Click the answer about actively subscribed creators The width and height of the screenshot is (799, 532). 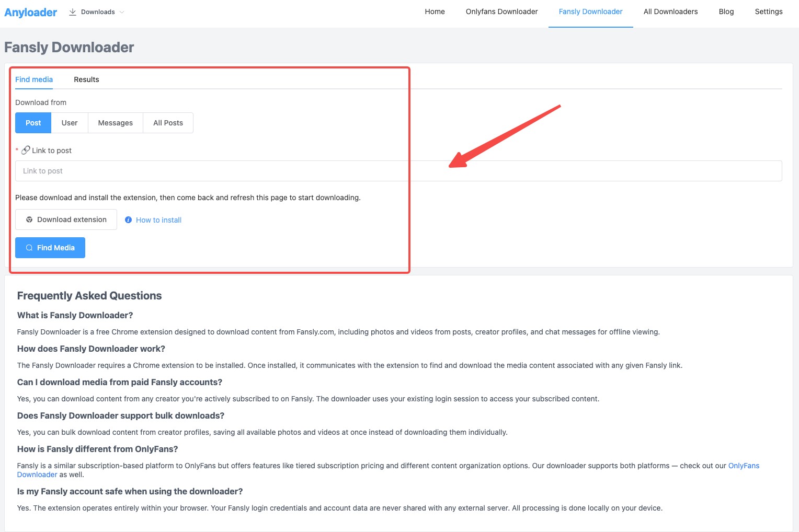[x=308, y=399]
